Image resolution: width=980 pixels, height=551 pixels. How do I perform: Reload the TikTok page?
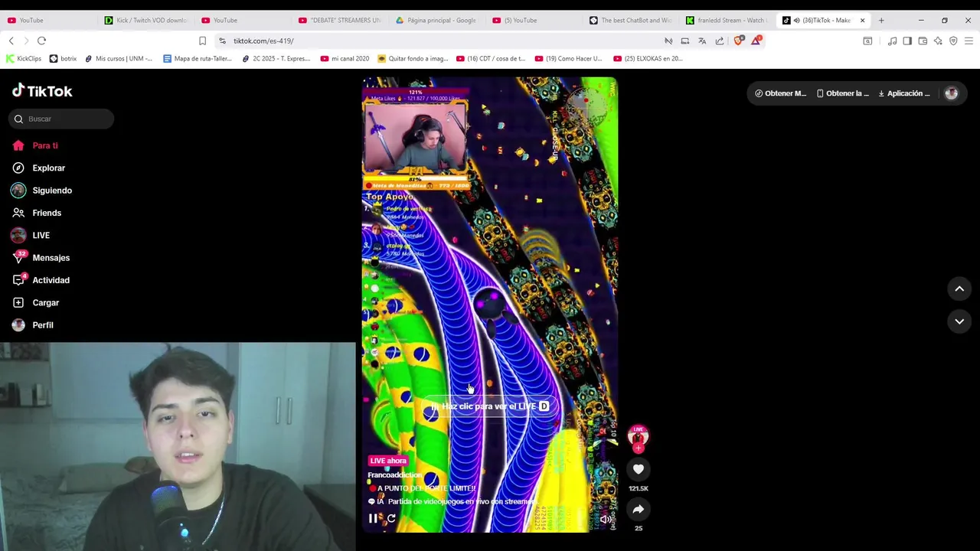[41, 41]
